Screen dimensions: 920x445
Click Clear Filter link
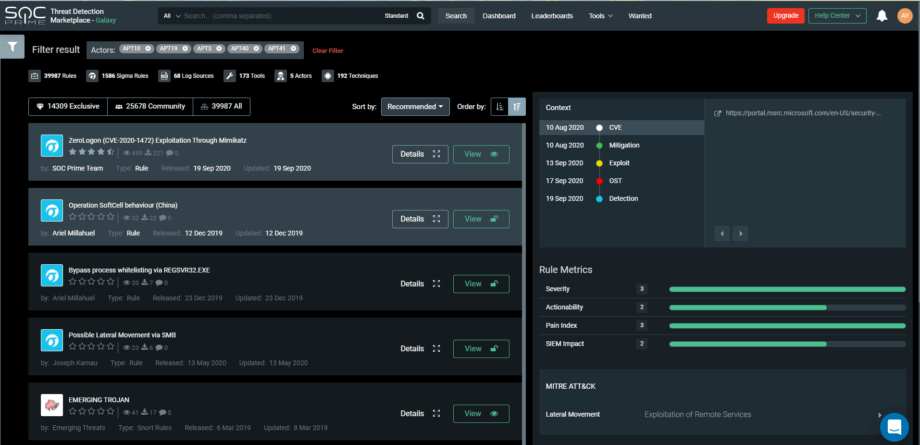coord(328,51)
